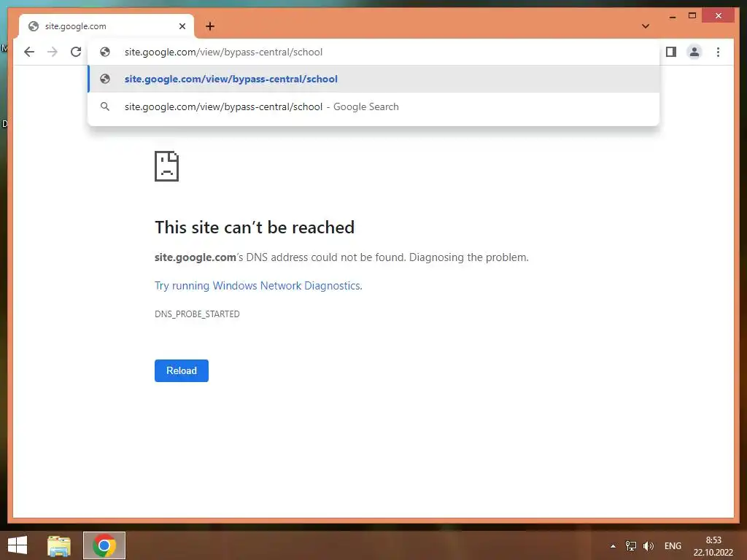Click the browser Back arrow
Image resolution: width=747 pixels, height=560 pixels.
[29, 52]
